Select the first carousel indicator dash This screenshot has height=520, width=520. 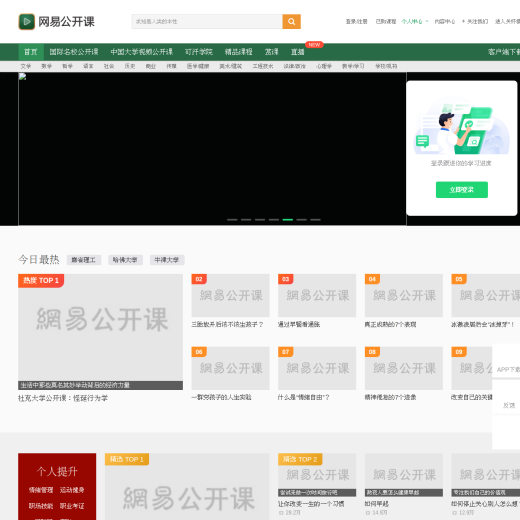point(232,220)
